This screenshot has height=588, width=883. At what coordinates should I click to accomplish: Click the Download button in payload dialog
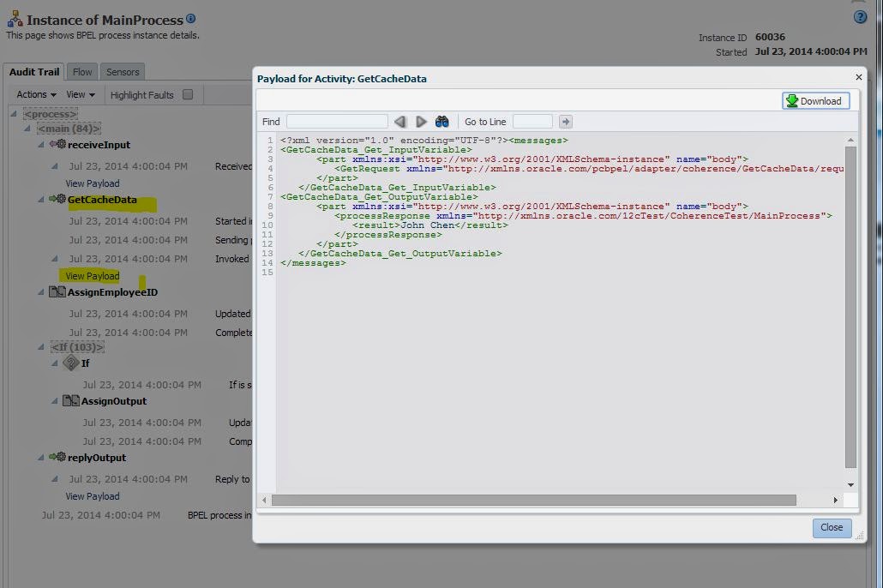coord(815,101)
